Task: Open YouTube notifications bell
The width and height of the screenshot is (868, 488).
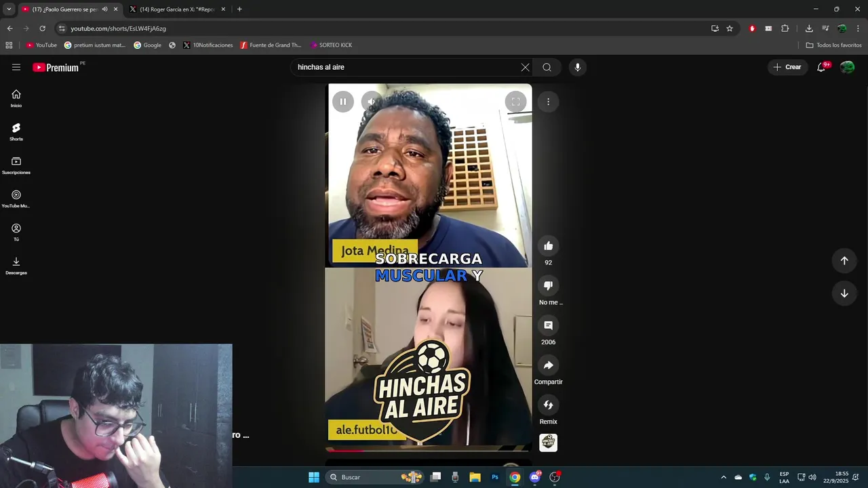Action: coord(821,67)
